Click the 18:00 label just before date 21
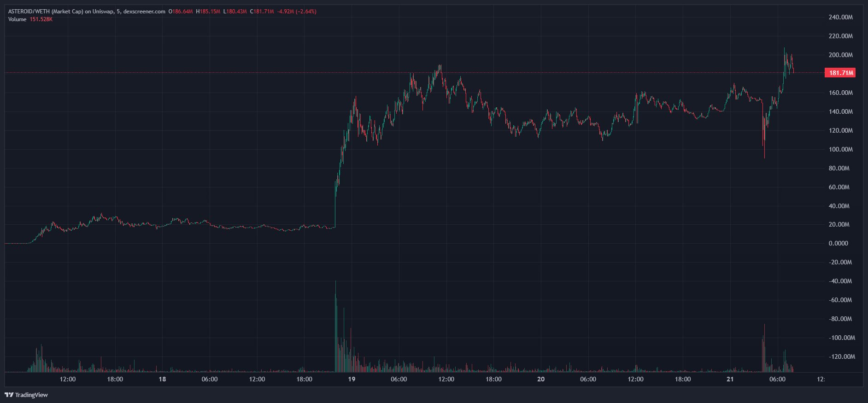Screen dimensions: 868x403 (x=683, y=379)
